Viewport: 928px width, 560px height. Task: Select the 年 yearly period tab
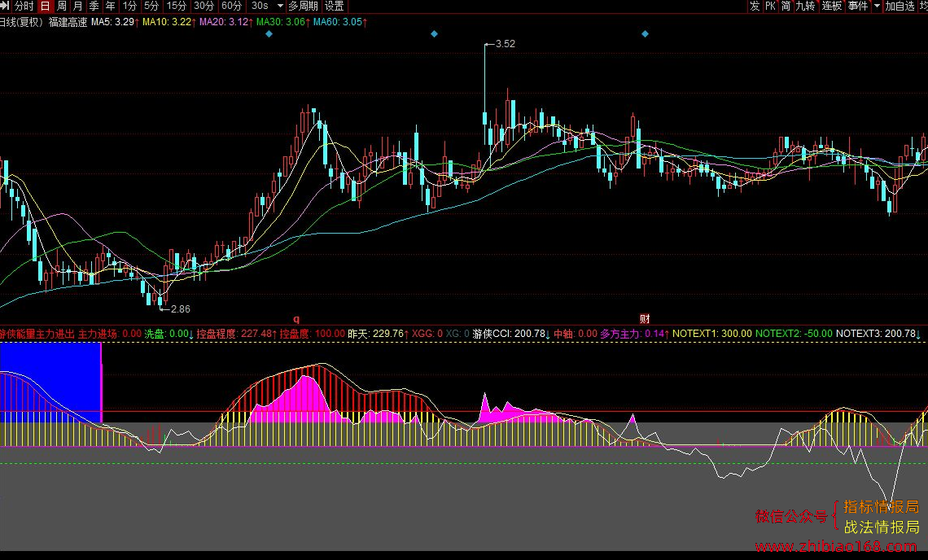click(x=110, y=6)
